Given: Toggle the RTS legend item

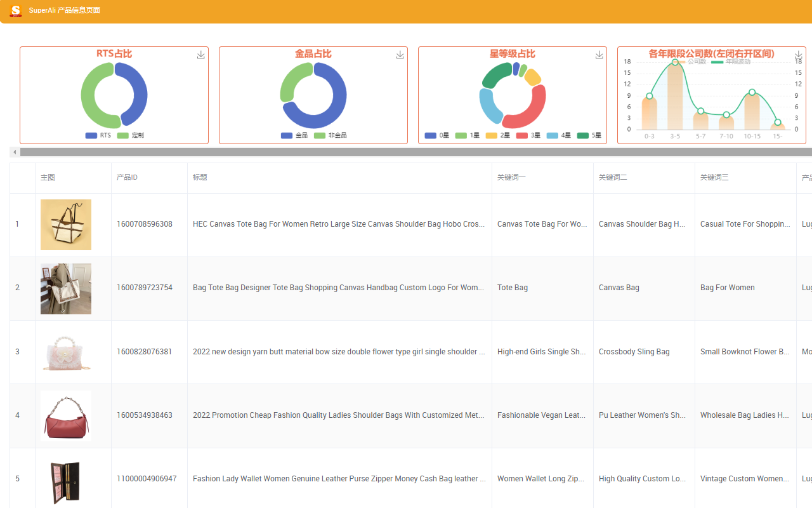Looking at the screenshot, I should click(x=98, y=135).
